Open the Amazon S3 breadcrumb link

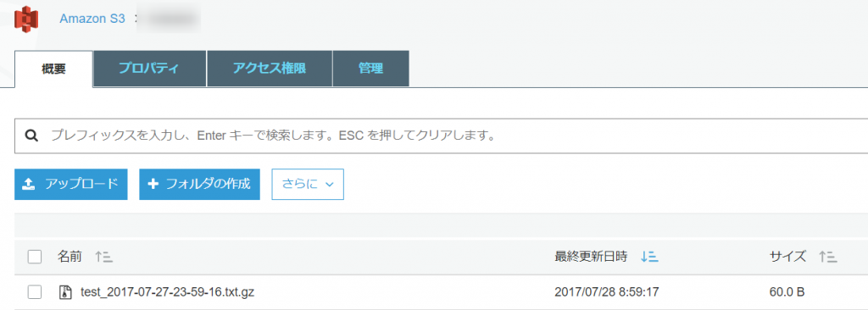coord(92,19)
